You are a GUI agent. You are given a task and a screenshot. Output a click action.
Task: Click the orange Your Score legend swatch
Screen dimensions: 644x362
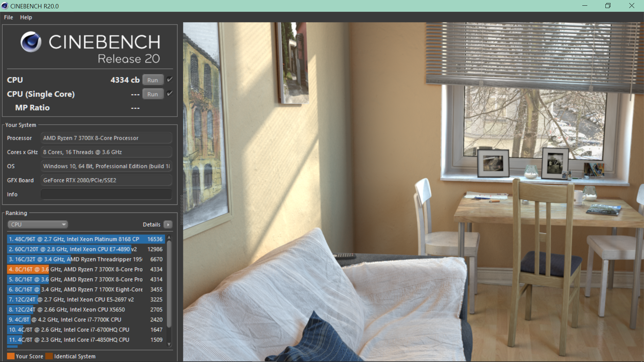click(x=11, y=356)
